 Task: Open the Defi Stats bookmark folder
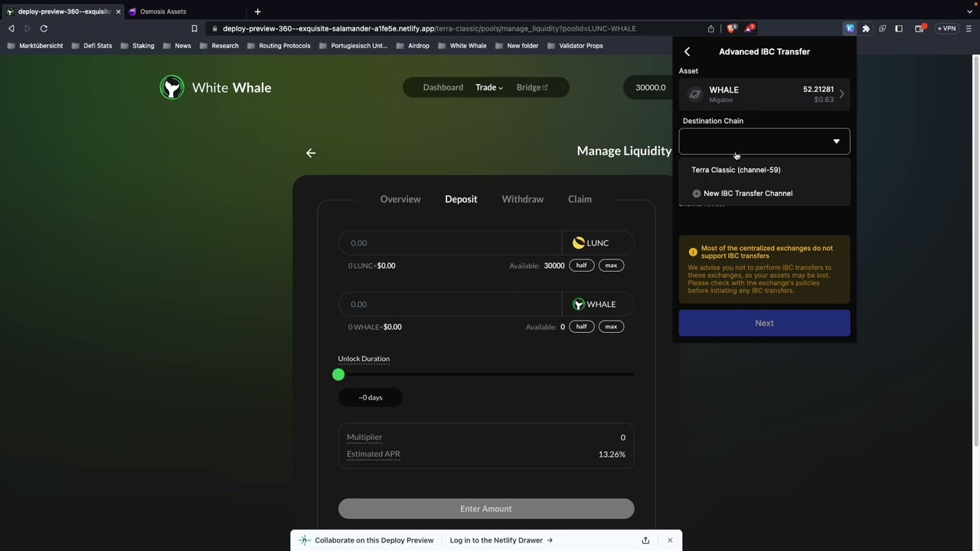click(92, 46)
